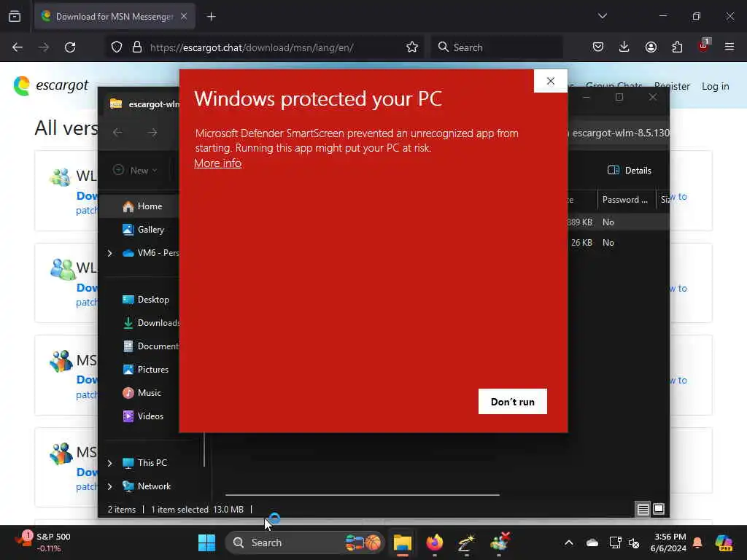Reload the escargot page
This screenshot has width=747, height=560.
[x=70, y=47]
